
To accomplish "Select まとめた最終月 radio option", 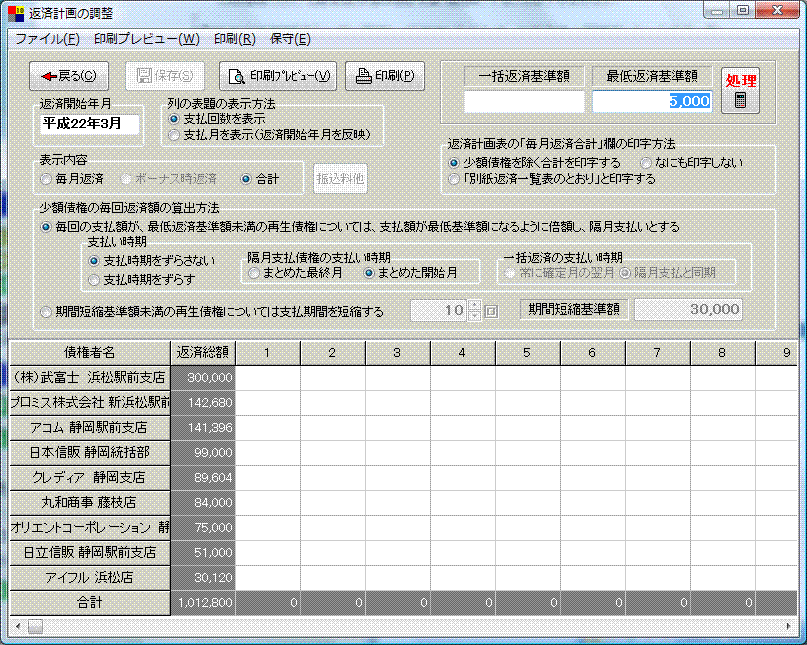I will click(255, 272).
